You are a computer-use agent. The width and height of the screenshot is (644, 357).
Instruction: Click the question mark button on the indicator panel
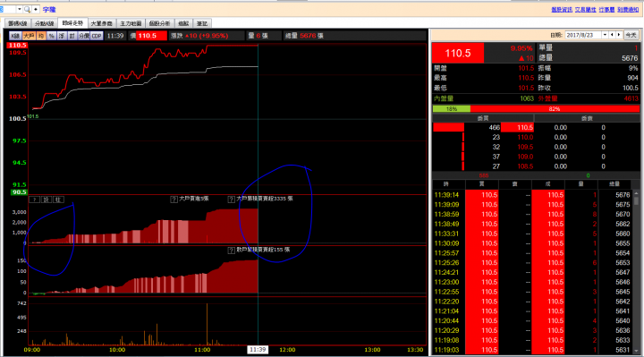point(35,200)
